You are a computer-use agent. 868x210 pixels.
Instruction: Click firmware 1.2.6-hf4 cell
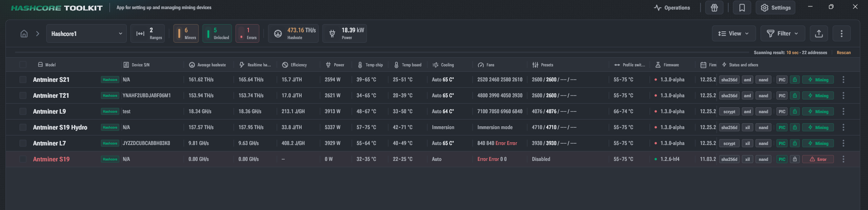(x=670, y=159)
